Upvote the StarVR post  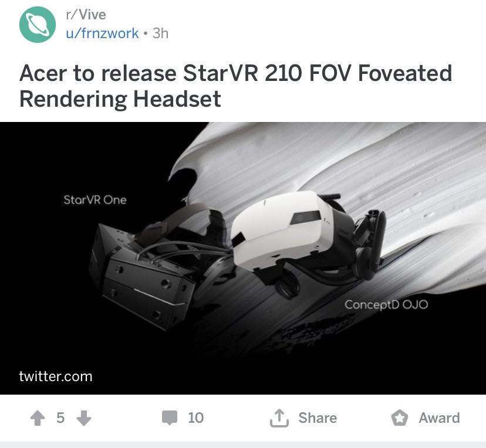pyautogui.click(x=38, y=418)
